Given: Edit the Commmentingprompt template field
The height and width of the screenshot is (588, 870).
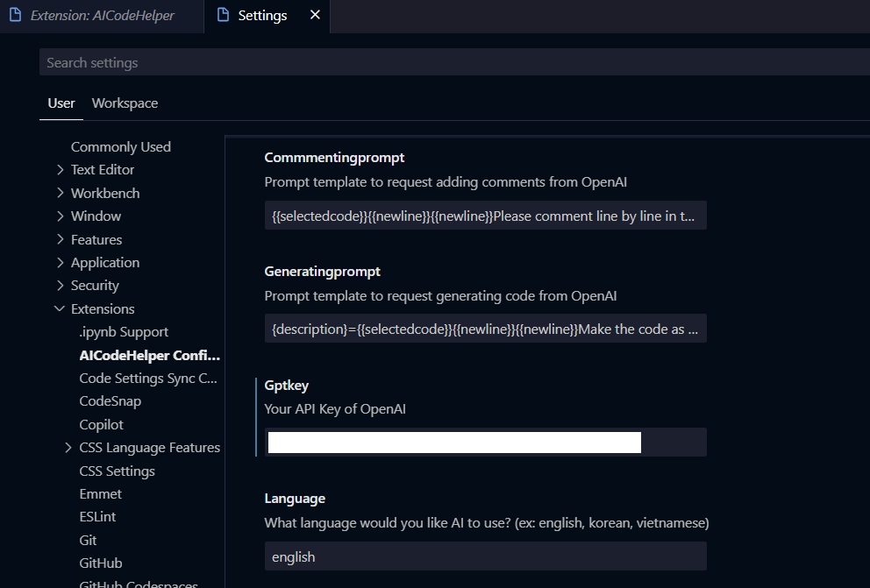Looking at the screenshot, I should point(486,216).
